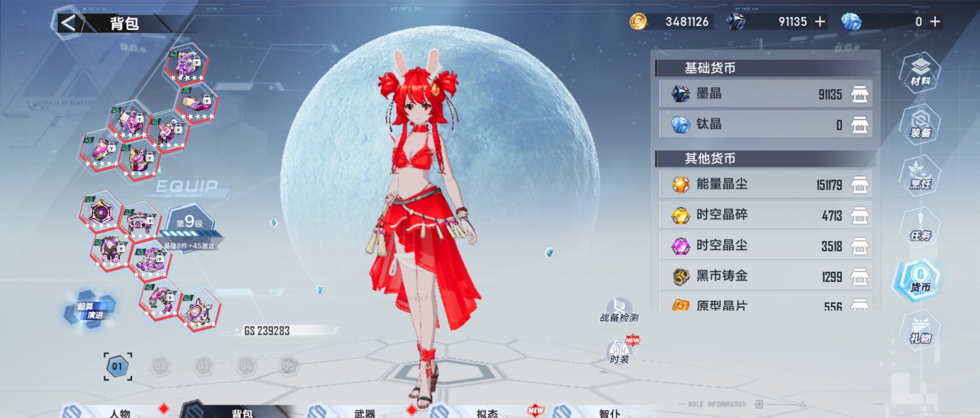Select equipment loadout 01
This screenshot has height=418, width=980.
118,366
